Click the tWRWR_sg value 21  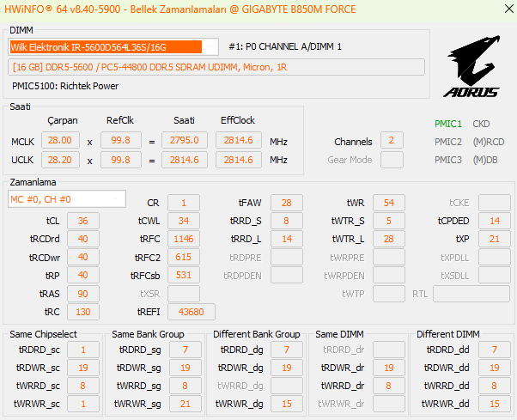pos(186,405)
